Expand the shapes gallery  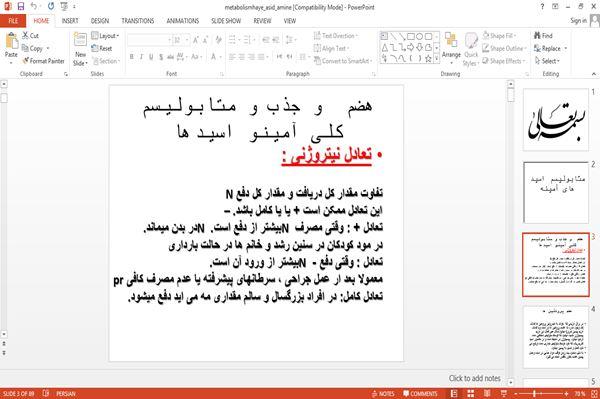tap(436, 59)
